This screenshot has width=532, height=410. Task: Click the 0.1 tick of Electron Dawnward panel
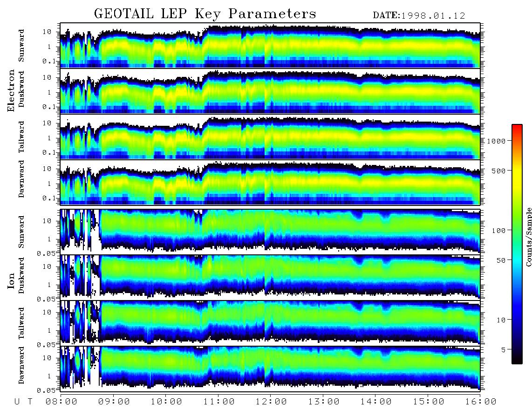click(x=48, y=198)
